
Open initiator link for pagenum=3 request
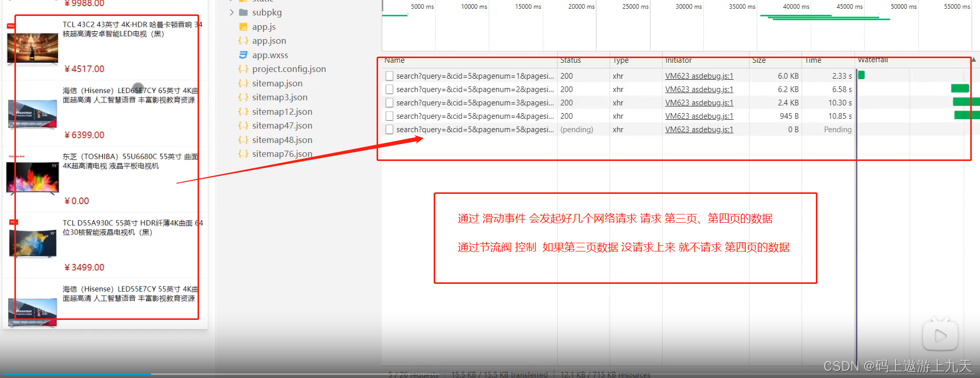pos(699,103)
